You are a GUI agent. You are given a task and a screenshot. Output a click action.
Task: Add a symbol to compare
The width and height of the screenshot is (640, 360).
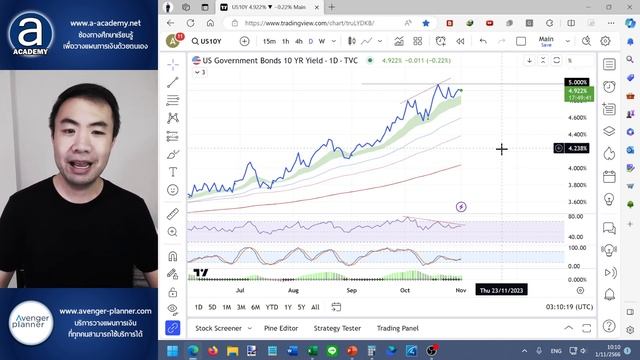pos(244,41)
